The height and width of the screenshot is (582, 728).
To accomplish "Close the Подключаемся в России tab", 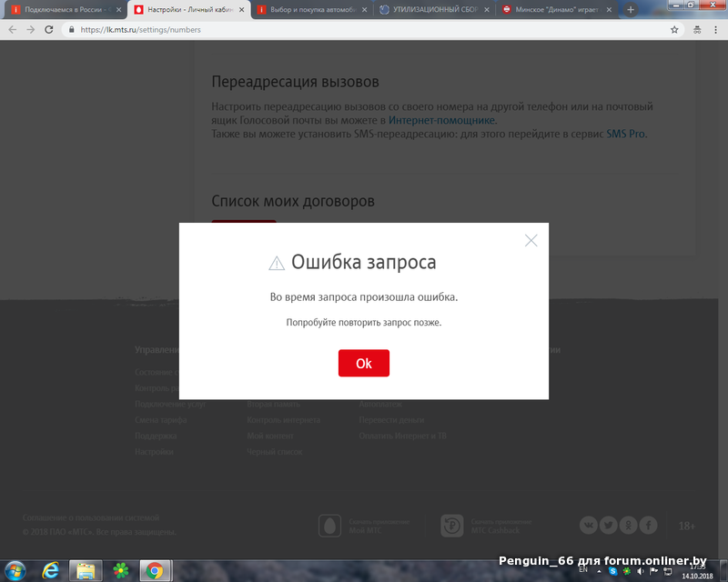I will coord(118,9).
